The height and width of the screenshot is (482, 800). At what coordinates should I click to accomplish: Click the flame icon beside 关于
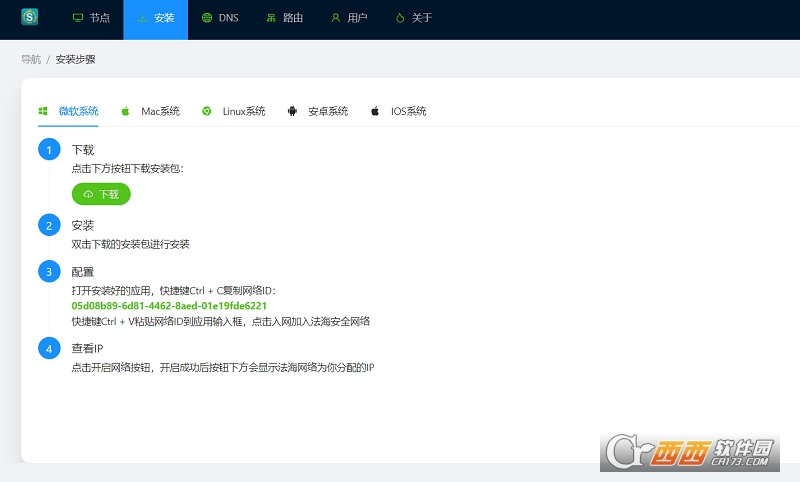(x=400, y=18)
